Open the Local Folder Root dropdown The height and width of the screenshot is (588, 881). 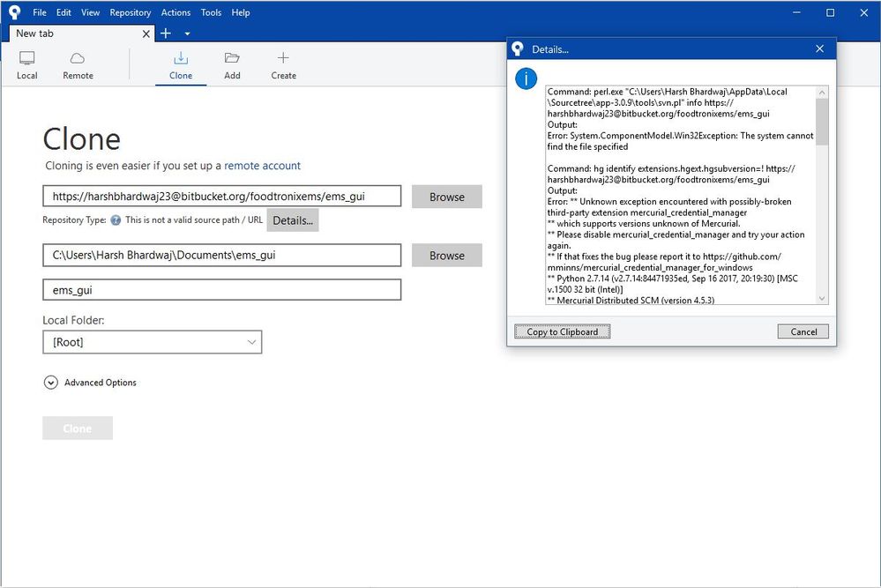tap(152, 342)
